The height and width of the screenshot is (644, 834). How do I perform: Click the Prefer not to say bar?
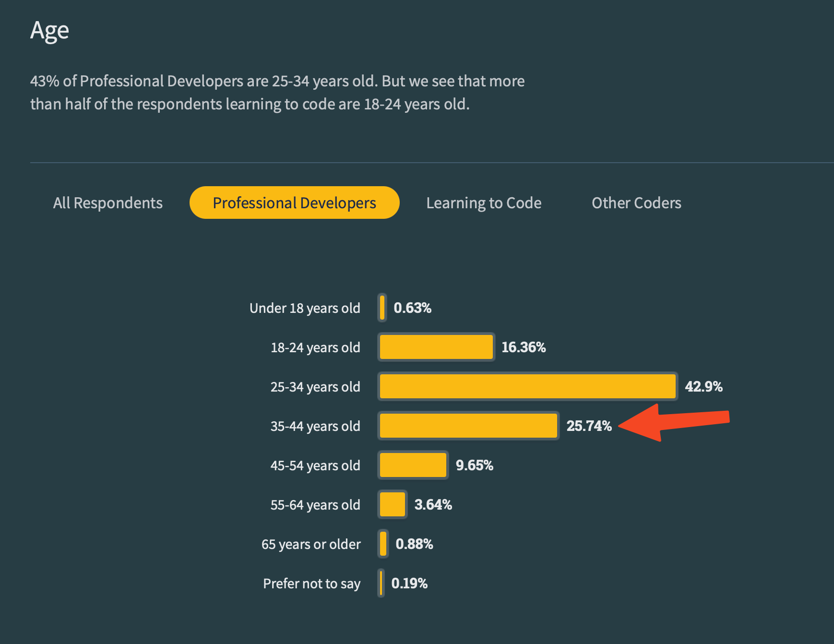pos(381,583)
